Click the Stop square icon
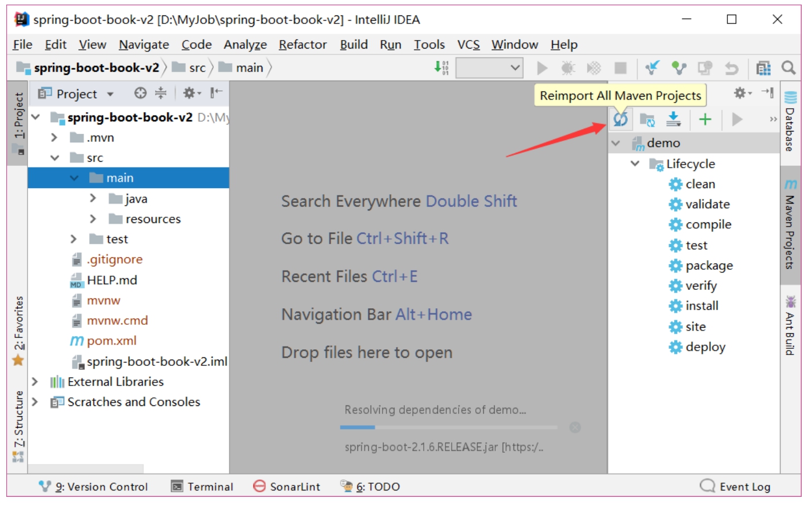Screen dimensions: 812x506 coord(620,68)
